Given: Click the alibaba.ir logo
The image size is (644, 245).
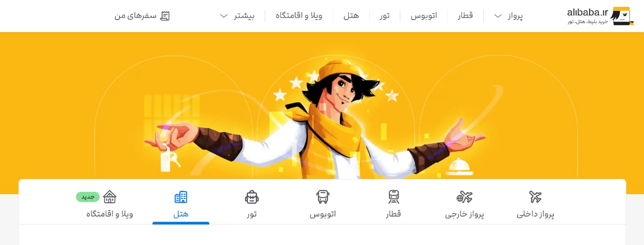Looking at the screenshot, I should (x=600, y=16).
